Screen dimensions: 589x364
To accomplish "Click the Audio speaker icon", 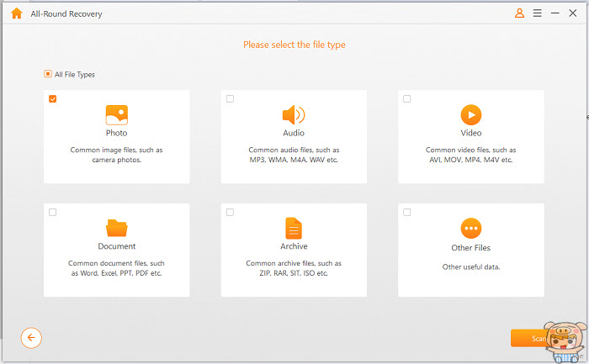I will (x=294, y=115).
